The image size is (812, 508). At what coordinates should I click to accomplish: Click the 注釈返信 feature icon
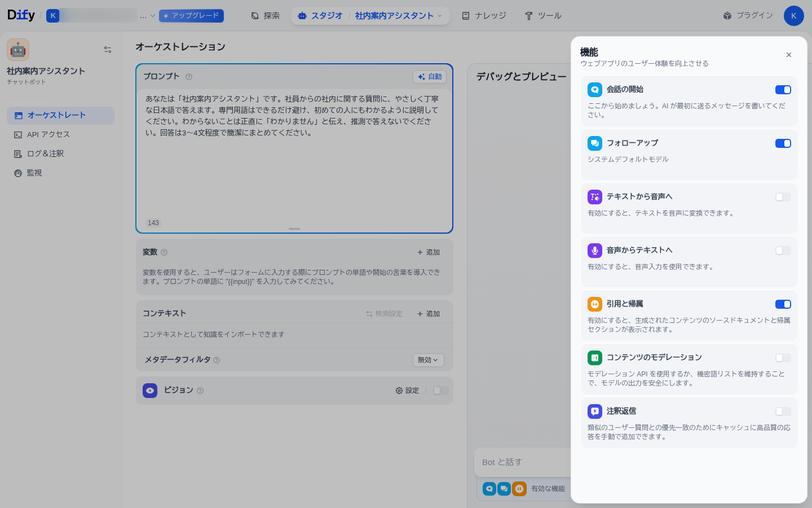(x=595, y=411)
